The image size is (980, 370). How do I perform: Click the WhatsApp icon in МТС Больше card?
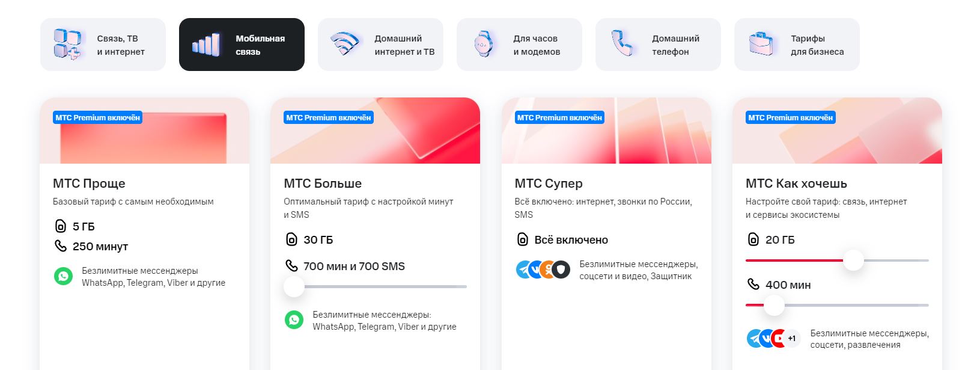[294, 320]
